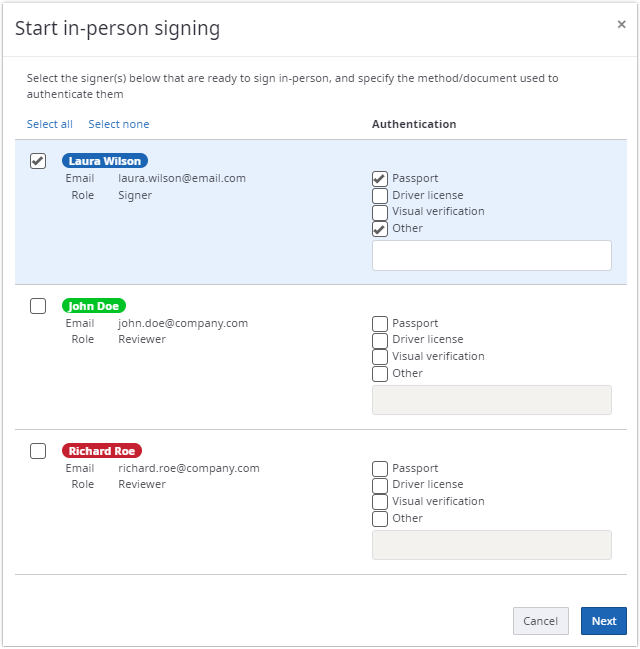
Task: Uncheck Passport for Laura Wilson
Action: coord(380,179)
